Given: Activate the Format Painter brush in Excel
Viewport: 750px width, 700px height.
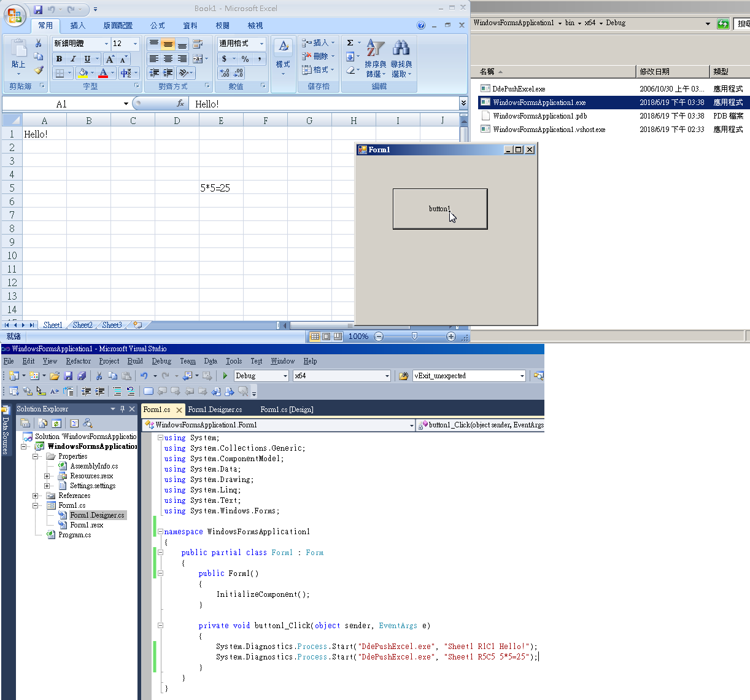Looking at the screenshot, I should (x=39, y=71).
